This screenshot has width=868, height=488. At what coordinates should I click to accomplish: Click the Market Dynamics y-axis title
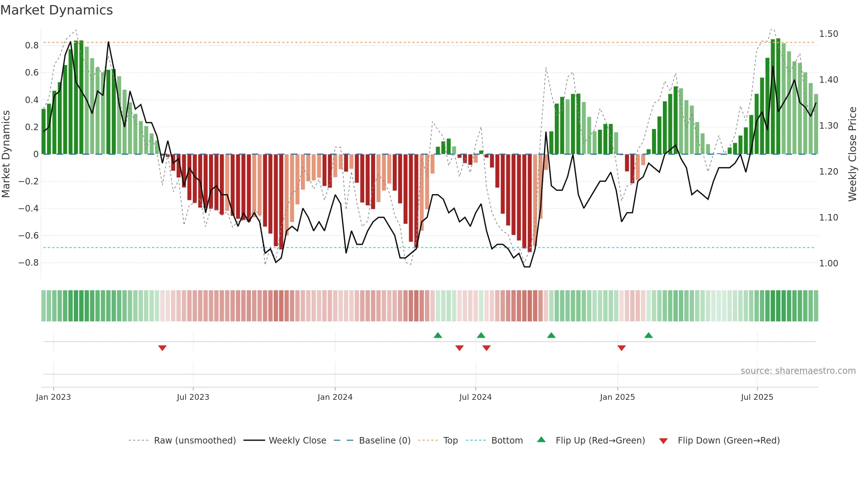[6, 154]
